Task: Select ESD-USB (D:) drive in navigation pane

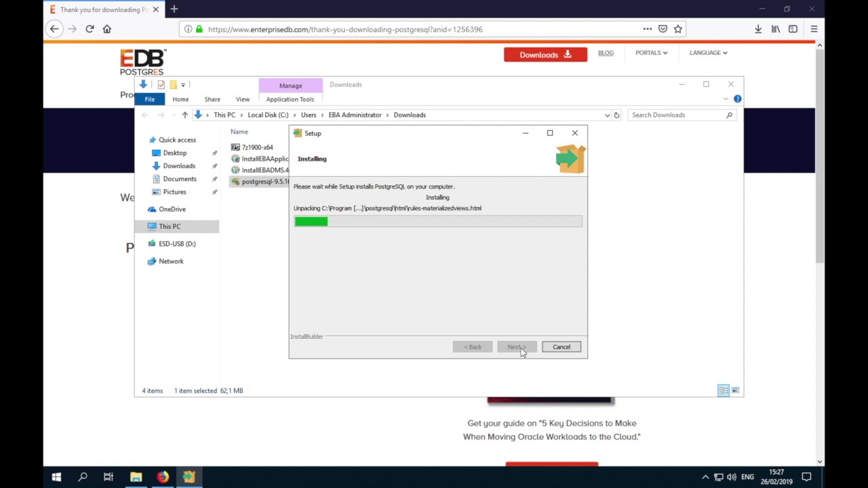Action: (177, 244)
